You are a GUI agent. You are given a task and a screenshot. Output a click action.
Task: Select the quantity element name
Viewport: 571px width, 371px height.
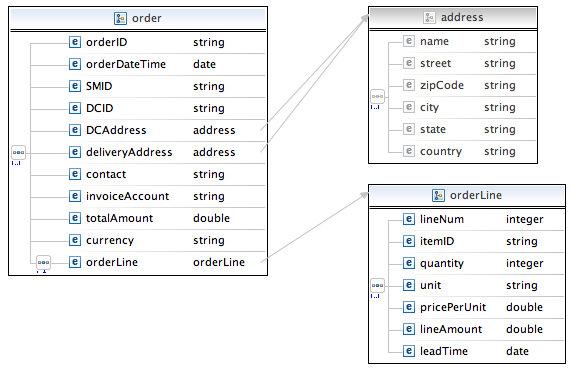(442, 263)
